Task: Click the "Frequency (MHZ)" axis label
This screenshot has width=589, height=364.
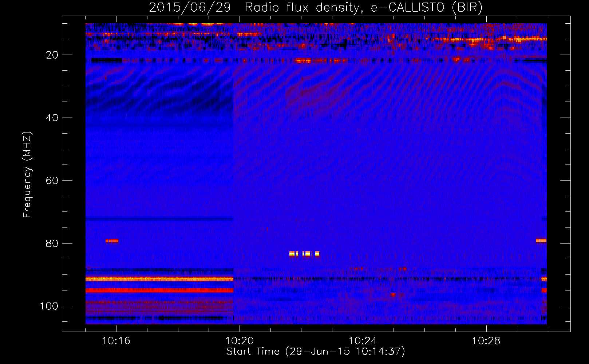Action: 27,175
